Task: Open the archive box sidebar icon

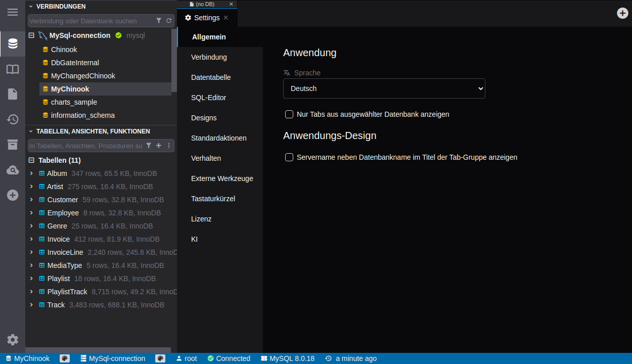Action: click(13, 145)
